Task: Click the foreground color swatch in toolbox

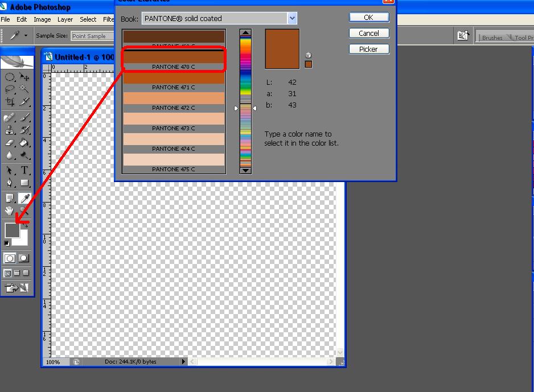Action: [x=12, y=230]
